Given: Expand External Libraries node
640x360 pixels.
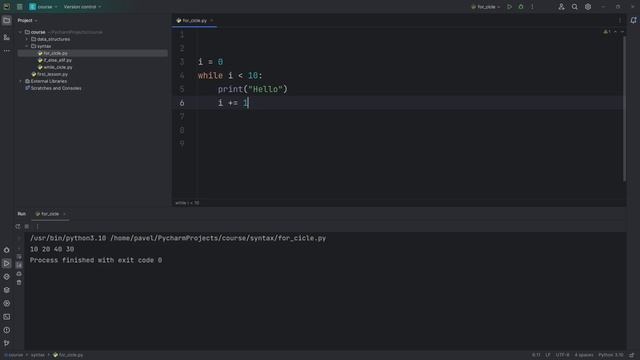Looking at the screenshot, I should point(20,81).
